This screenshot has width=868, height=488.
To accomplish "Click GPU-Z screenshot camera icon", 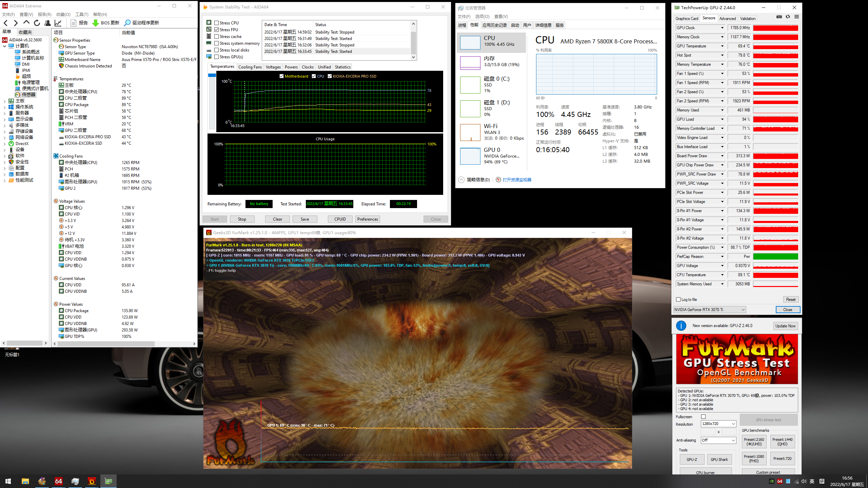I will [x=779, y=17].
